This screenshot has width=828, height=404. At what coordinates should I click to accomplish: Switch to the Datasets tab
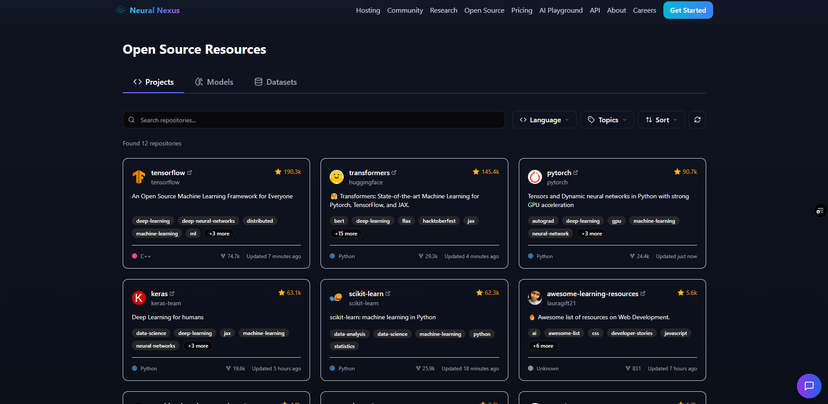point(275,82)
